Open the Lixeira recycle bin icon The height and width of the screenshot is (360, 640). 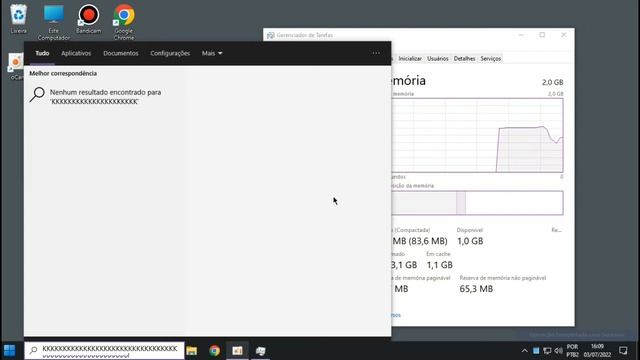tap(18, 18)
